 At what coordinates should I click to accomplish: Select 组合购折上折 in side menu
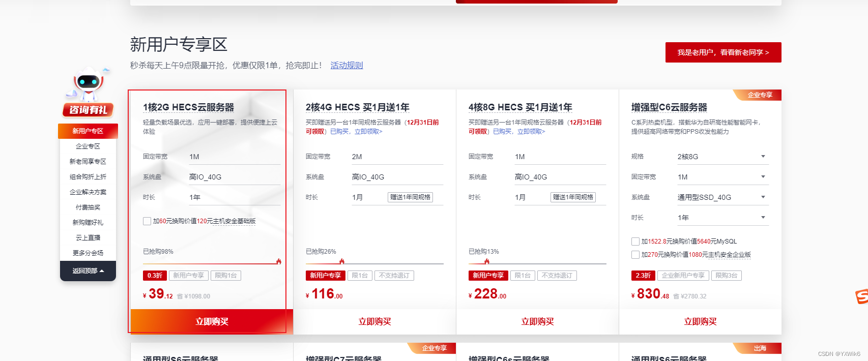point(88,177)
